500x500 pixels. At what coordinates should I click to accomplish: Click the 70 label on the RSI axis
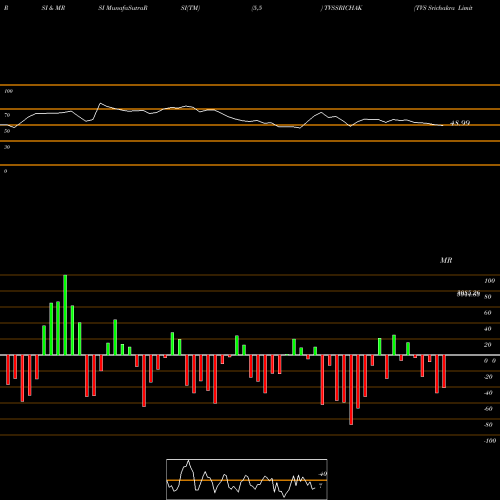[7, 115]
